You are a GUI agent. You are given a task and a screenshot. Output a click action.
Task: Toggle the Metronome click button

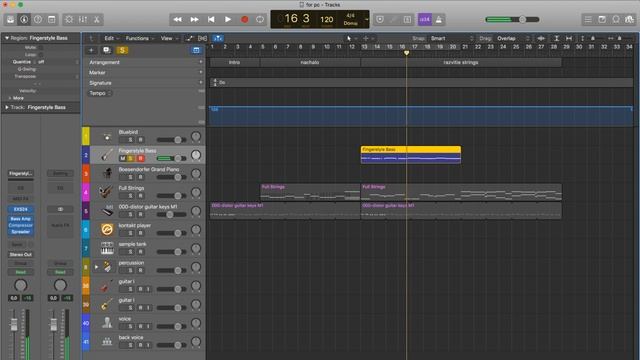pyautogui.click(x=439, y=19)
